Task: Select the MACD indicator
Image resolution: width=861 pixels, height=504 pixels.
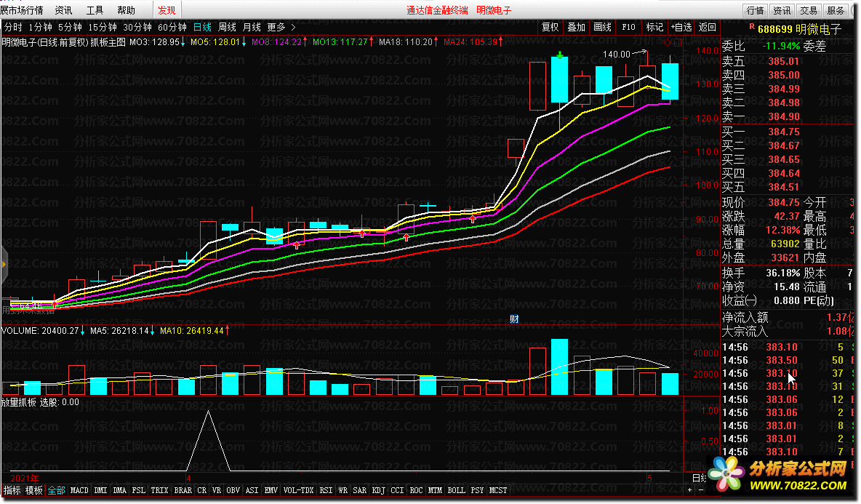Action: pyautogui.click(x=79, y=490)
